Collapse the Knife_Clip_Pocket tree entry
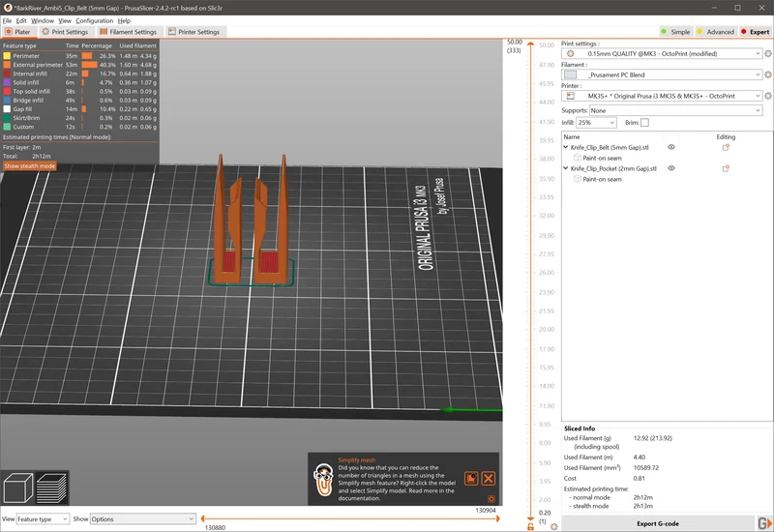774x532 pixels. [x=566, y=168]
